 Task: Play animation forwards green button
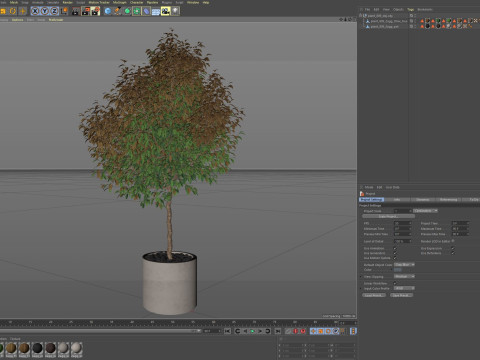pos(252,331)
